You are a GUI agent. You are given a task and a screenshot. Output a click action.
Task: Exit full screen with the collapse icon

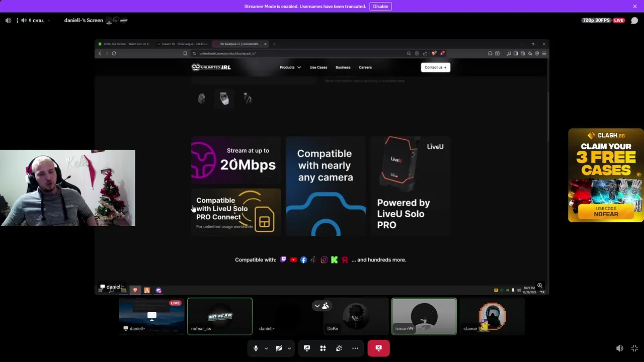(634, 348)
